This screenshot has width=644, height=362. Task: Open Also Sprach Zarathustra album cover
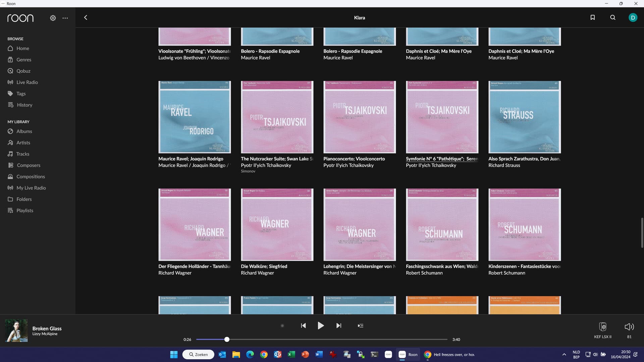tap(525, 117)
